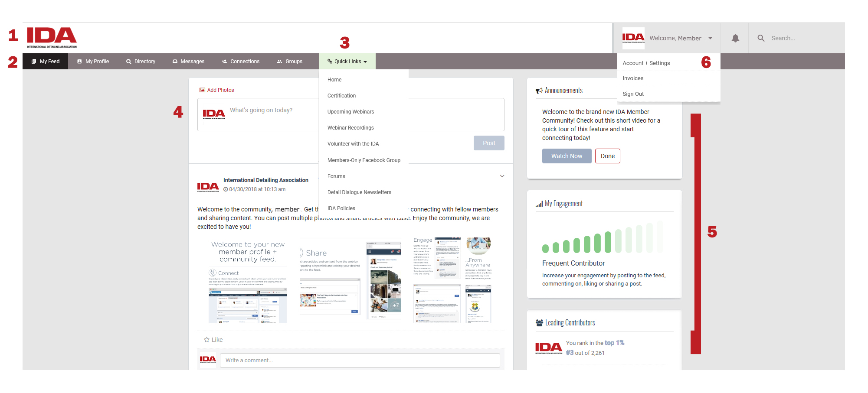
Task: Open the Directory search page
Action: click(x=141, y=62)
